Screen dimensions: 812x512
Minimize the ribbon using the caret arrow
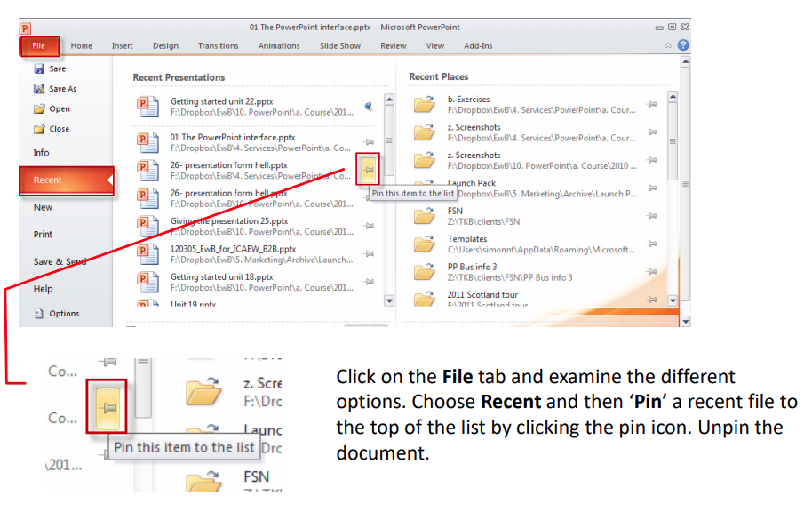pos(668,45)
